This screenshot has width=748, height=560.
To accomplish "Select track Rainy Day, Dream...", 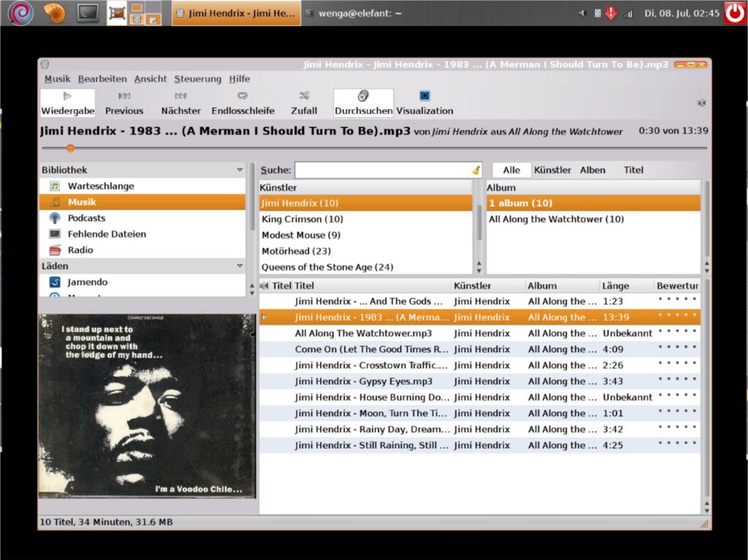I will coord(480,429).
